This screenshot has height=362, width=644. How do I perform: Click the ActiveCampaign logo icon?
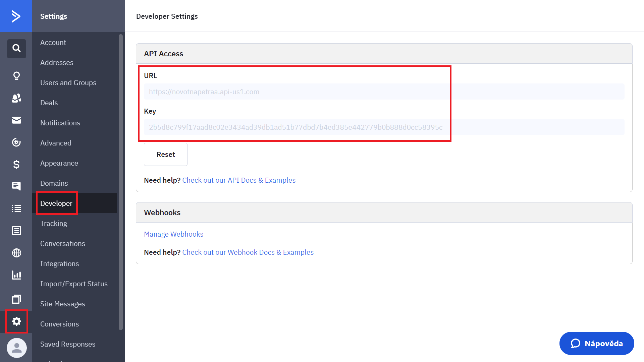[x=16, y=16]
